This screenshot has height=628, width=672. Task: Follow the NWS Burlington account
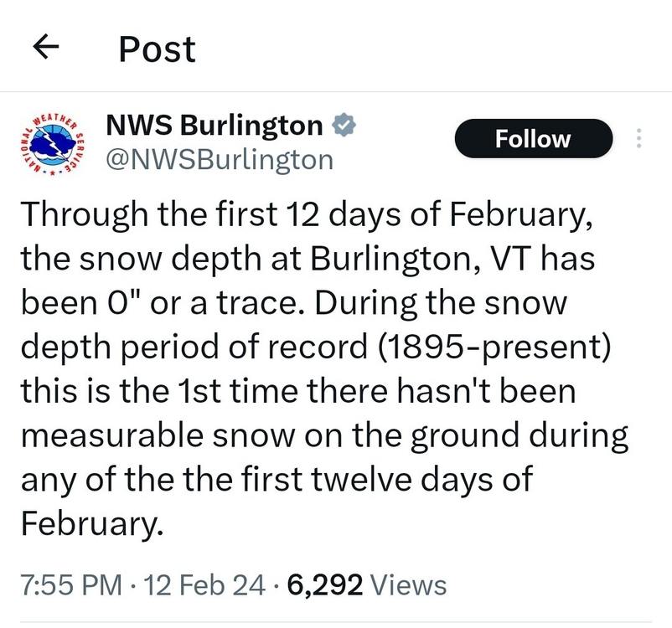533,139
